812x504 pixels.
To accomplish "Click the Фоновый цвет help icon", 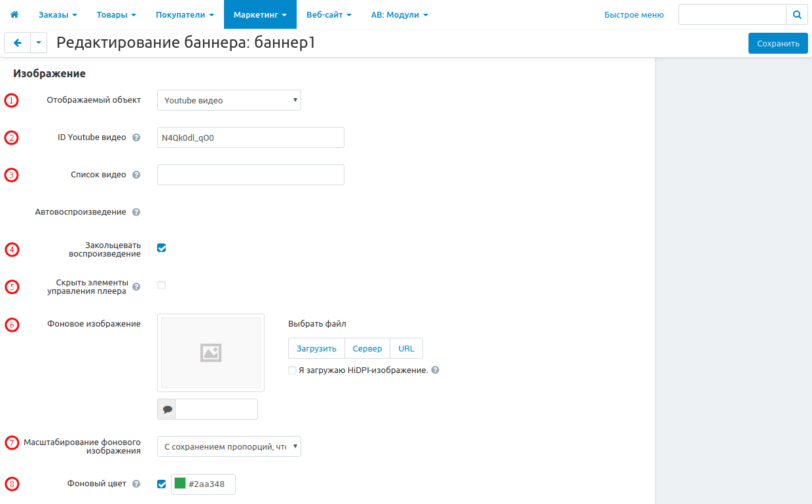I will tap(136, 484).
